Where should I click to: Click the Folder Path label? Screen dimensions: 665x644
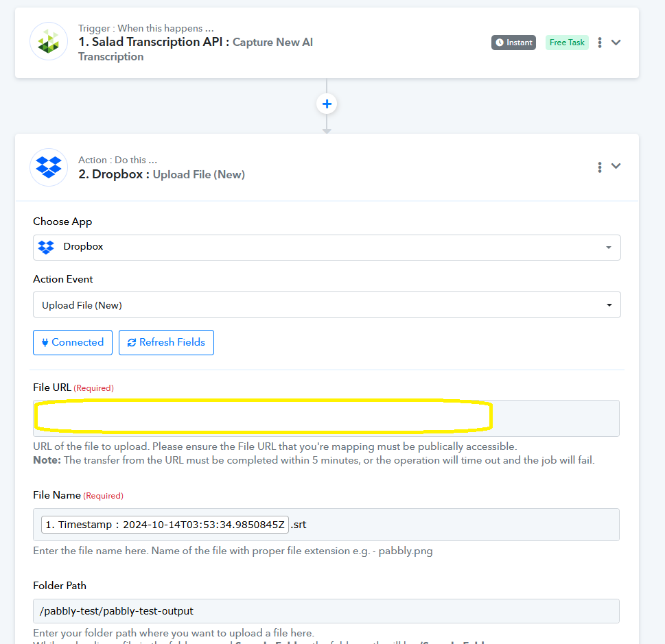60,586
